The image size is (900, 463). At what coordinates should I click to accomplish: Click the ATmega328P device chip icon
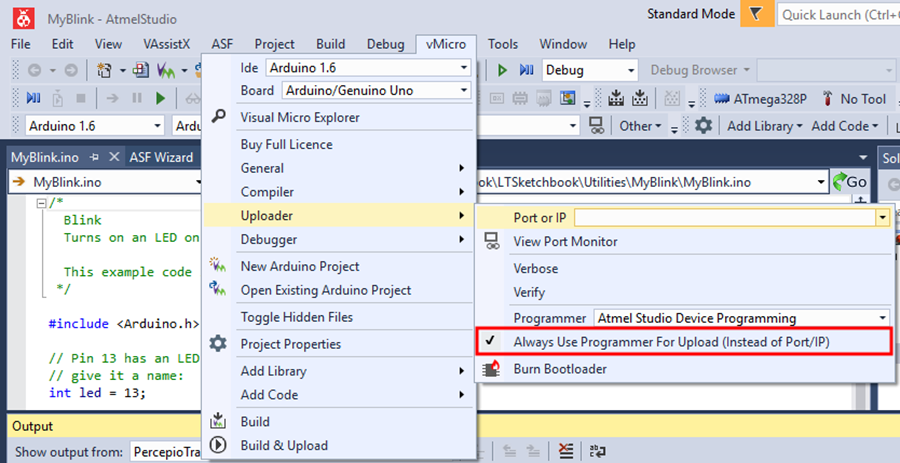(722, 99)
